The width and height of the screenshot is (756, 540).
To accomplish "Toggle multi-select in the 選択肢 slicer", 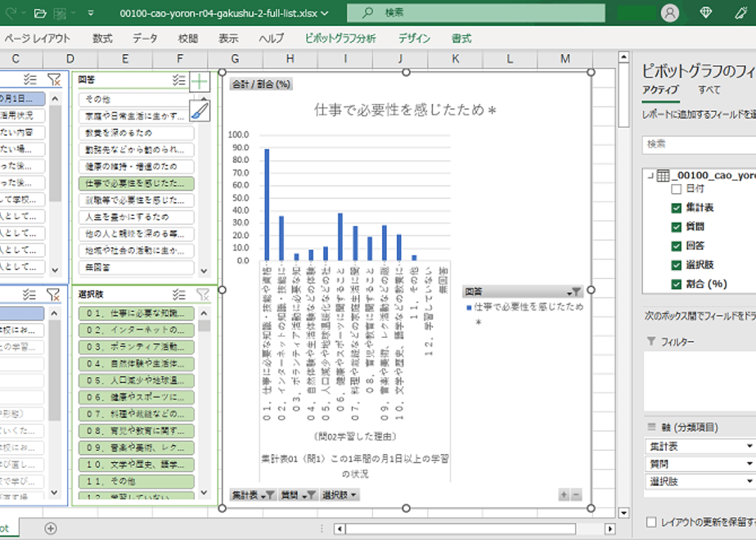I will (x=179, y=294).
